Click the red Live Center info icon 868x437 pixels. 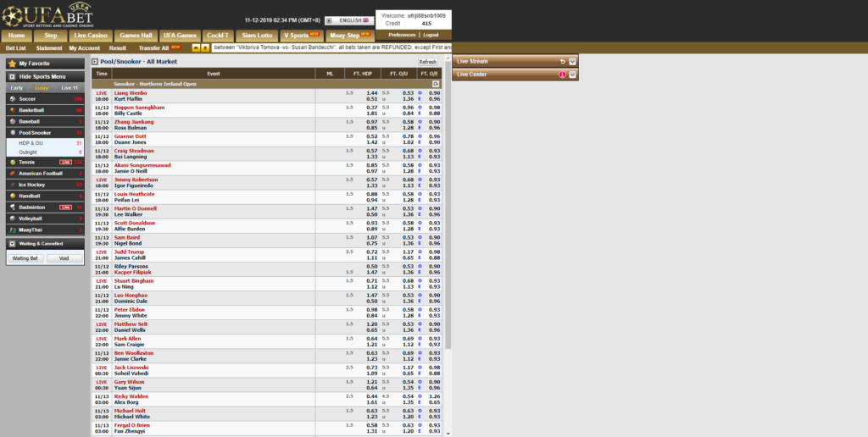coord(563,75)
